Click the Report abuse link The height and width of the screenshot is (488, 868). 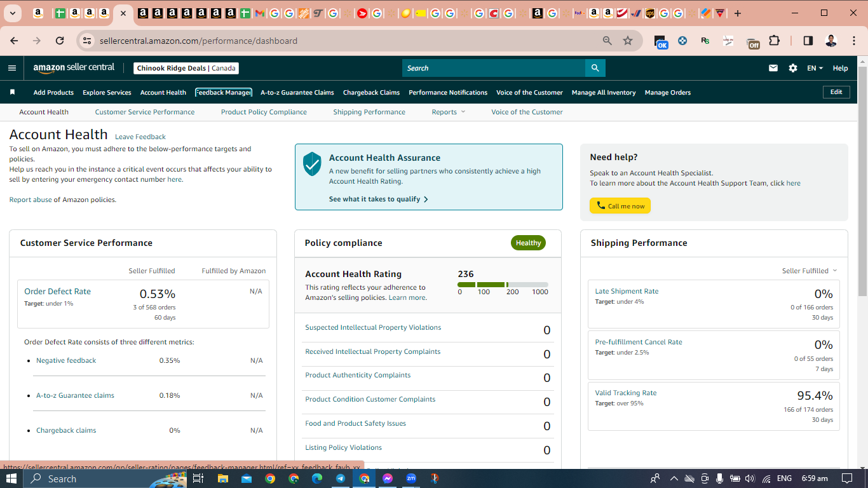click(x=31, y=200)
